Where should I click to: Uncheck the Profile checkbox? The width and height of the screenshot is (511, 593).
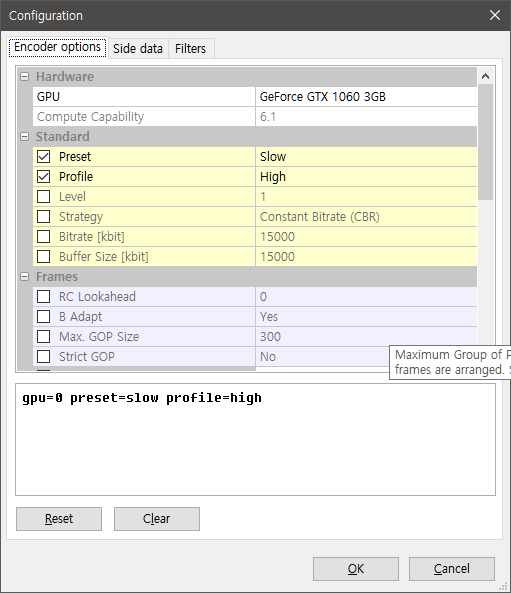(x=43, y=177)
